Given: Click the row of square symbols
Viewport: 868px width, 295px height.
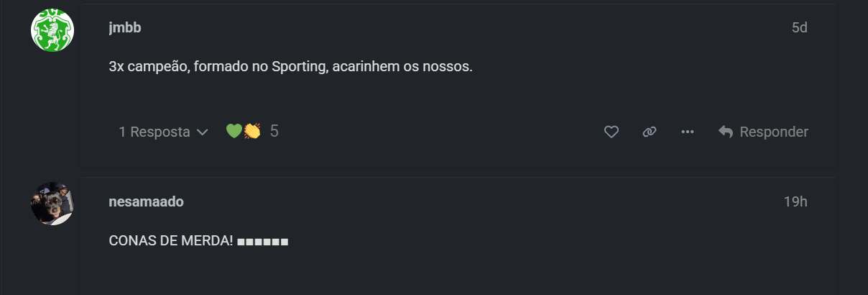Looking at the screenshot, I should [262, 241].
